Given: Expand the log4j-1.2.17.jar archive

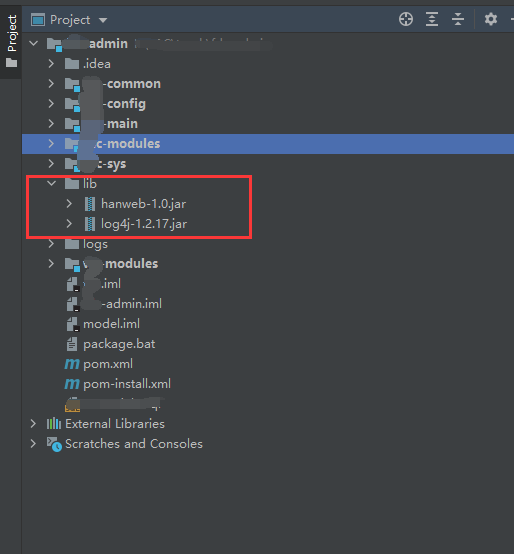Looking at the screenshot, I should click(x=69, y=224).
